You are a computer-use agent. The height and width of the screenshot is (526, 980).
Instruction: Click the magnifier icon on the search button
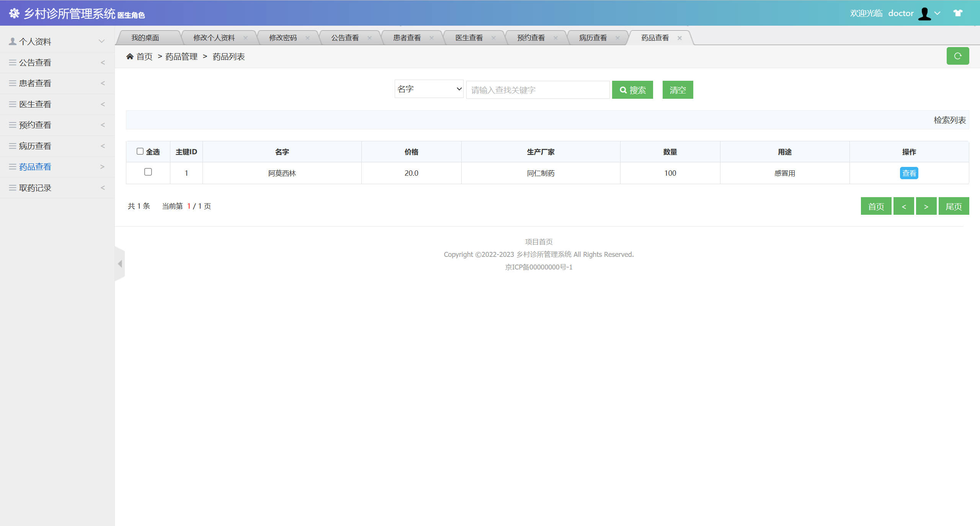(x=623, y=90)
